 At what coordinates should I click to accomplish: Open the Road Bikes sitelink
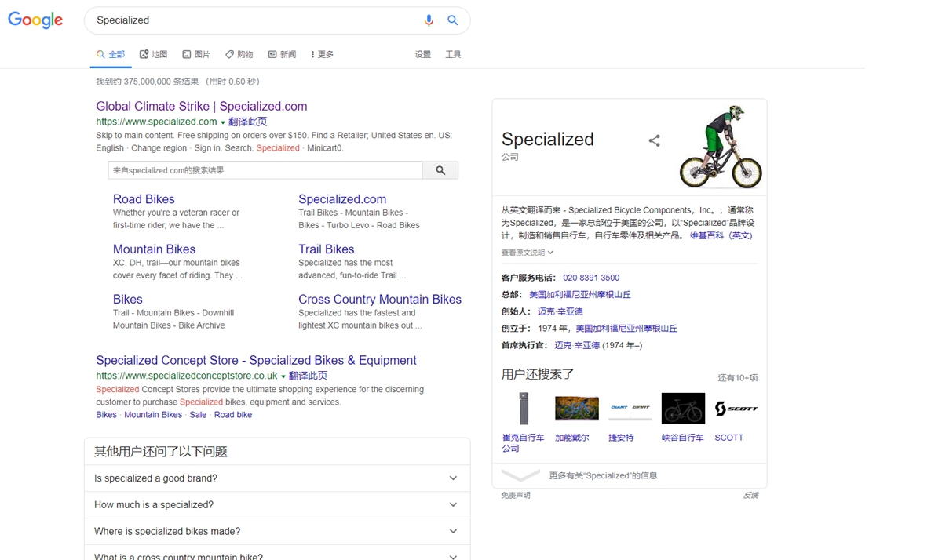(x=144, y=199)
